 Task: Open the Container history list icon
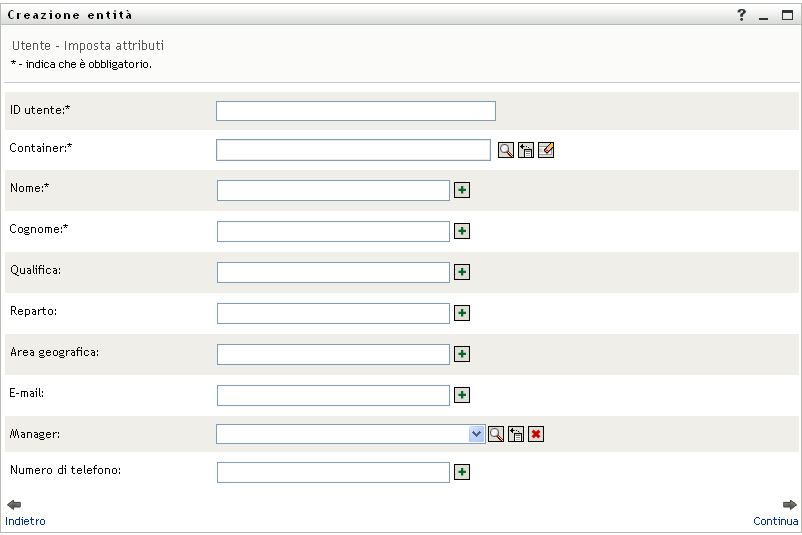pyautogui.click(x=526, y=150)
